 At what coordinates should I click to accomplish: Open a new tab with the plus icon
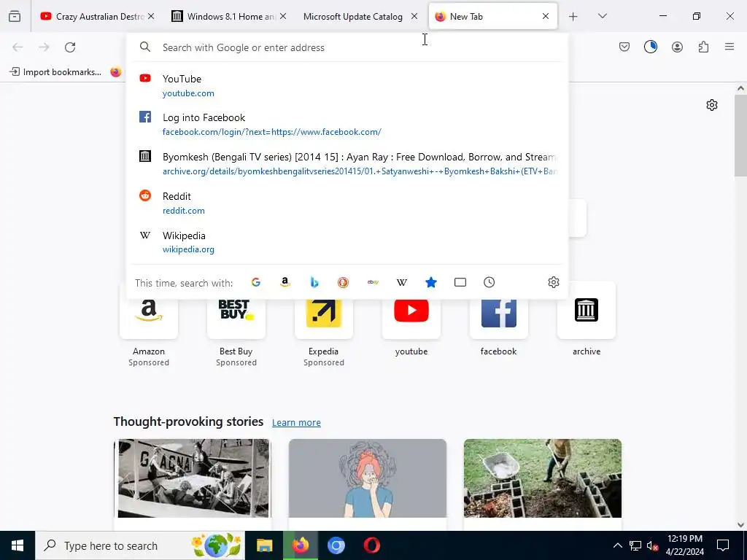573,16
